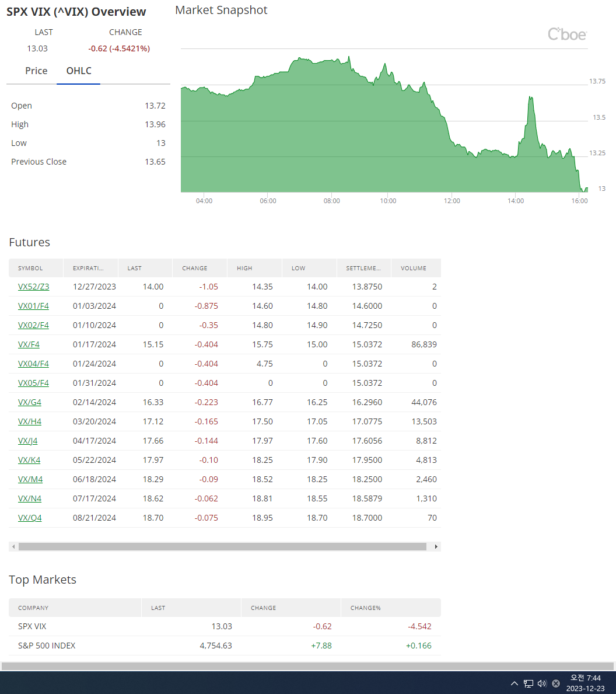Open the network icon in system tray
Image resolution: width=616 pixels, height=694 pixels.
[x=528, y=683]
